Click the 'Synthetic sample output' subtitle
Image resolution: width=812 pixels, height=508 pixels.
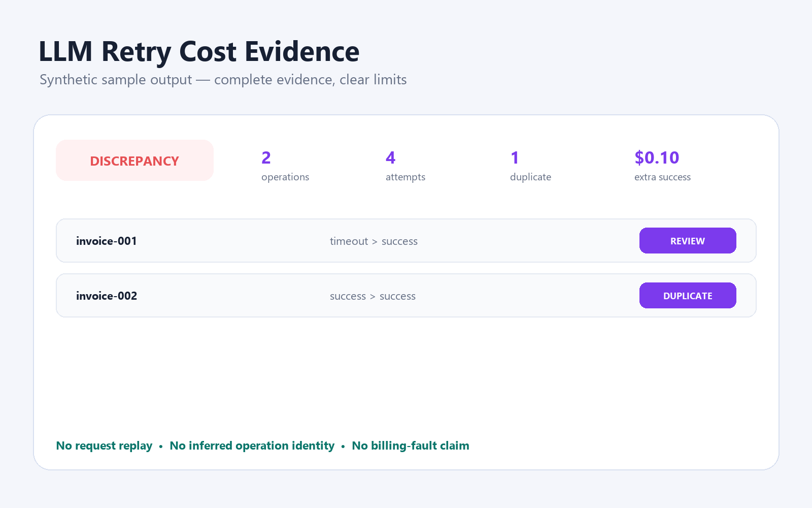(x=116, y=80)
